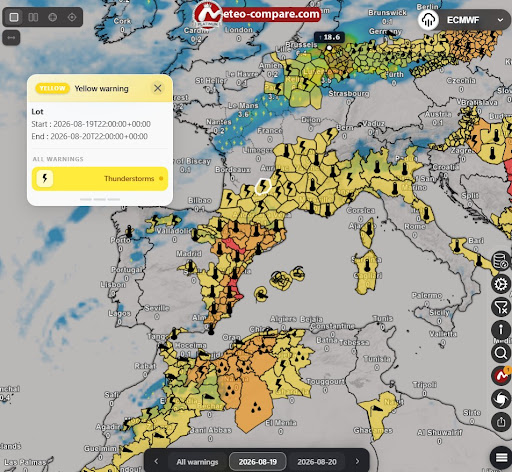Click the Palermo city label
Image resolution: width=512 pixels, height=472 pixels.
coord(427,295)
